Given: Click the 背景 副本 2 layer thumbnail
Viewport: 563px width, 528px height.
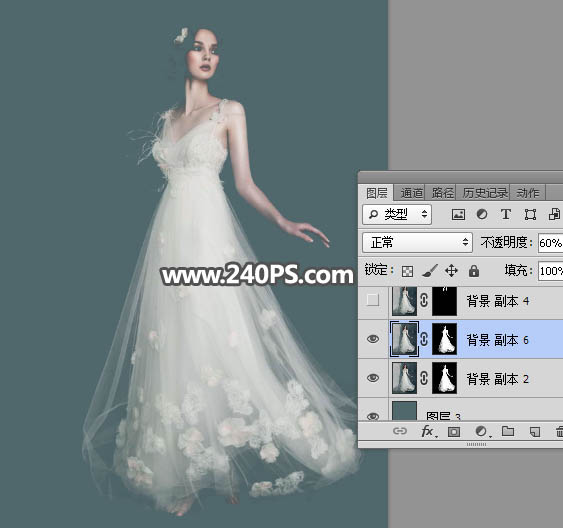Looking at the screenshot, I should pos(404,378).
